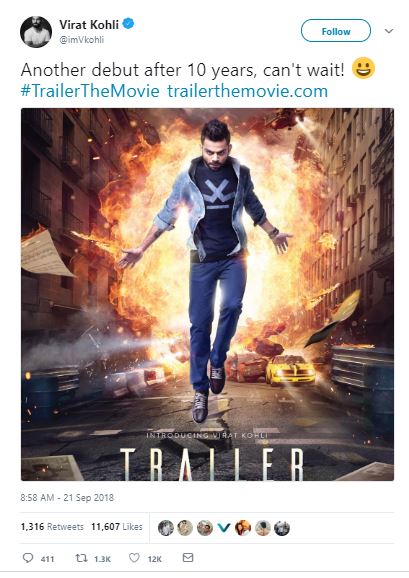The image size is (409, 578).
Task: Open the #TrailerTheMovie hashtag
Action: click(90, 91)
